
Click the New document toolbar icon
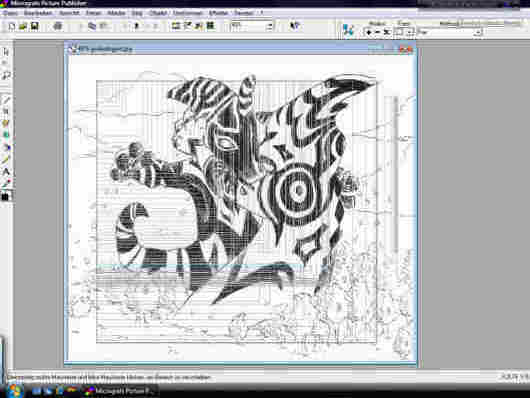coord(12,26)
